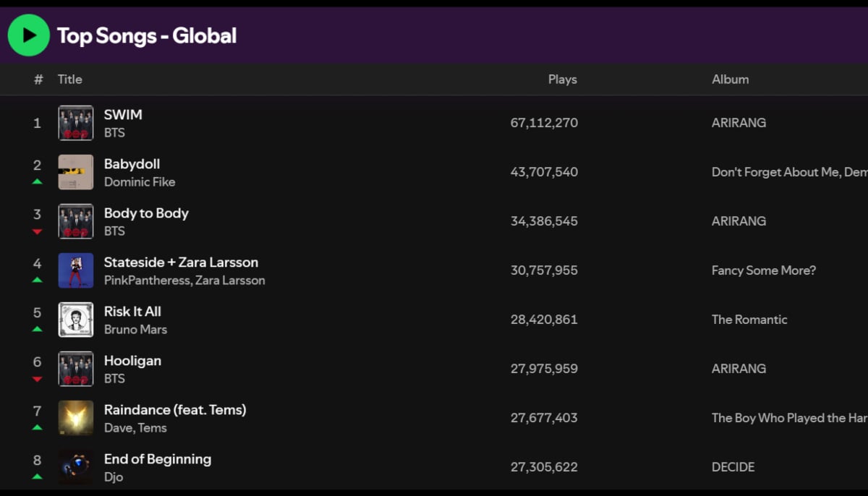Play the Top Songs - Global playlist

28,35
